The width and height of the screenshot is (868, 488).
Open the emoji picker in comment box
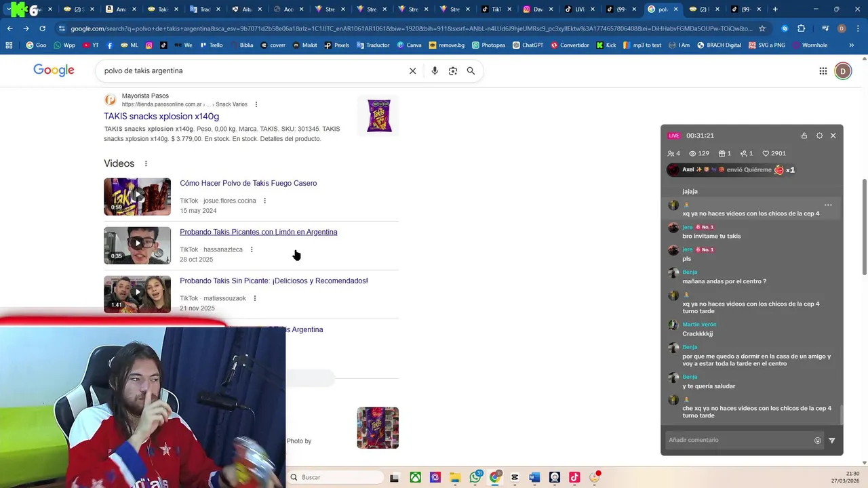coord(818,441)
